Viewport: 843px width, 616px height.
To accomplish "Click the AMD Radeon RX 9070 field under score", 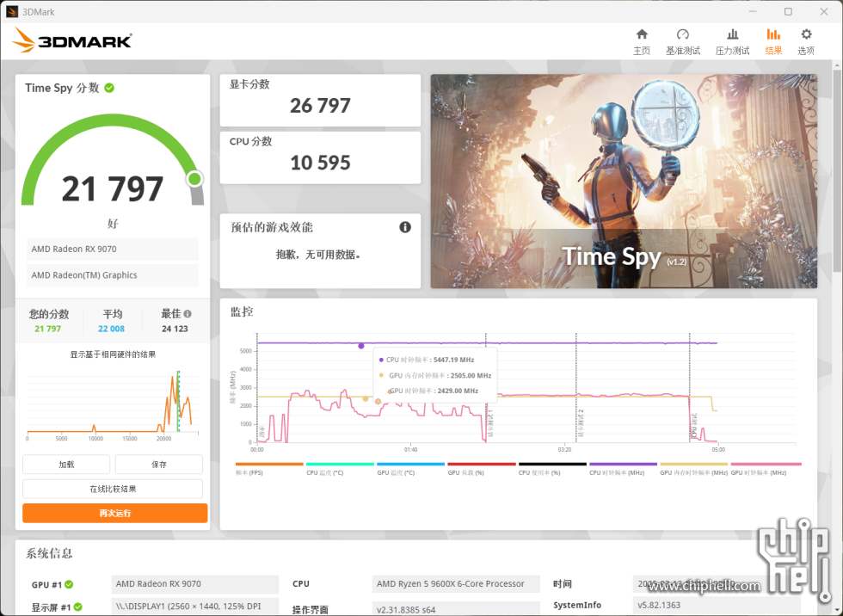I will [x=113, y=249].
